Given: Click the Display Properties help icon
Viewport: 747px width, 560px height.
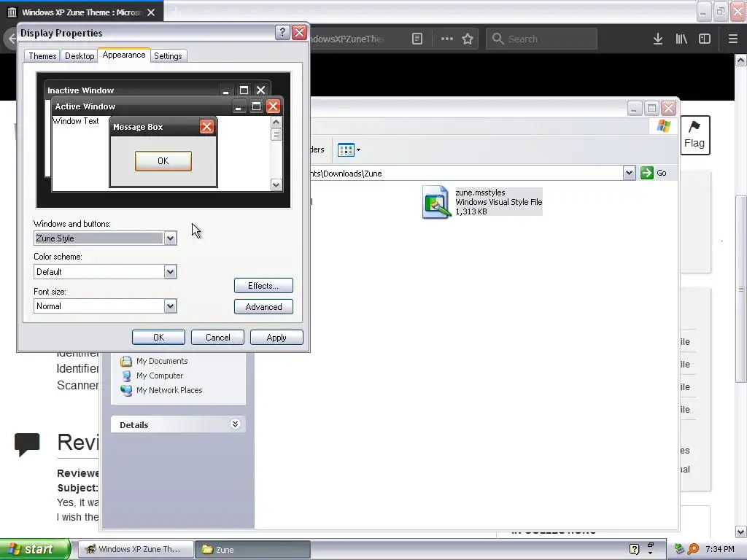Looking at the screenshot, I should (282, 32).
